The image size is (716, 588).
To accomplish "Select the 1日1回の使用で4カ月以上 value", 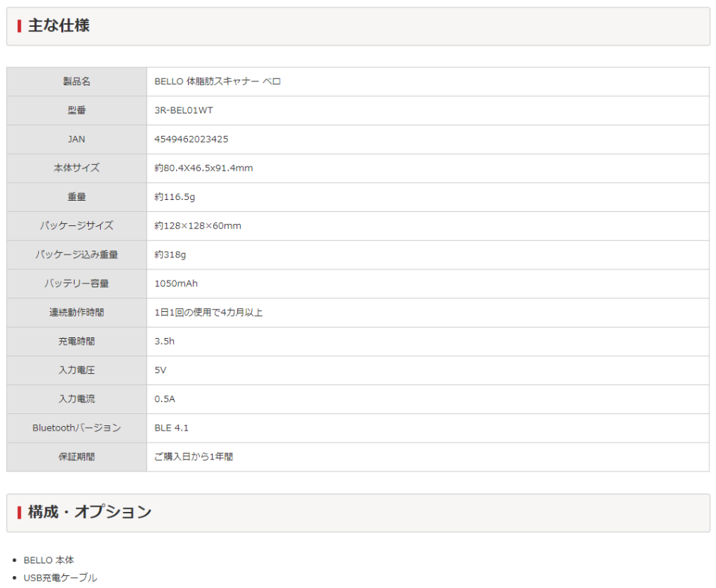I will 208,313.
